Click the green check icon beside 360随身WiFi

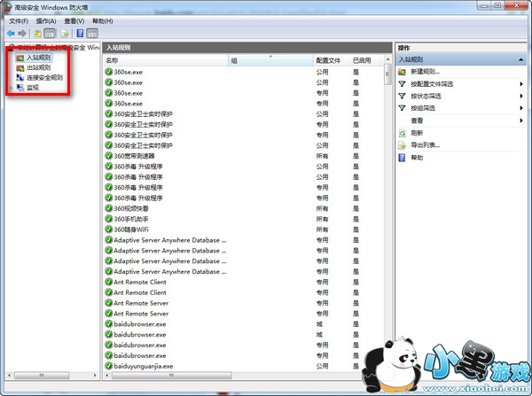pyautogui.click(x=108, y=229)
